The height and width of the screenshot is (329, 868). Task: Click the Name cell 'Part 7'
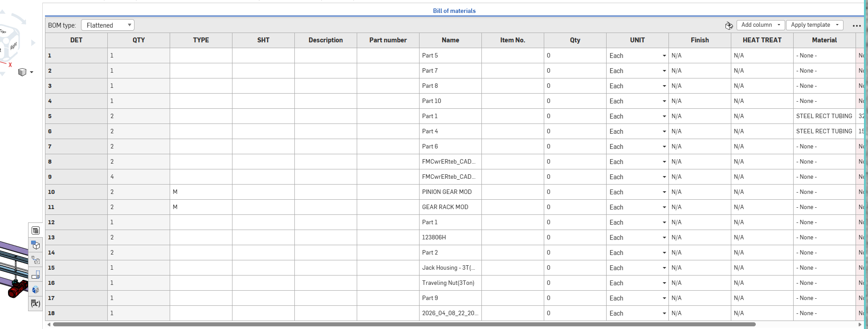[x=450, y=71]
